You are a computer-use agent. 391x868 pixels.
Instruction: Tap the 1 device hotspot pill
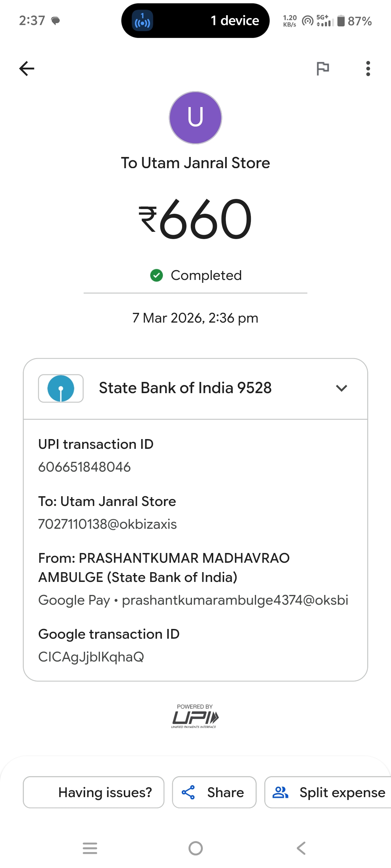(x=195, y=21)
